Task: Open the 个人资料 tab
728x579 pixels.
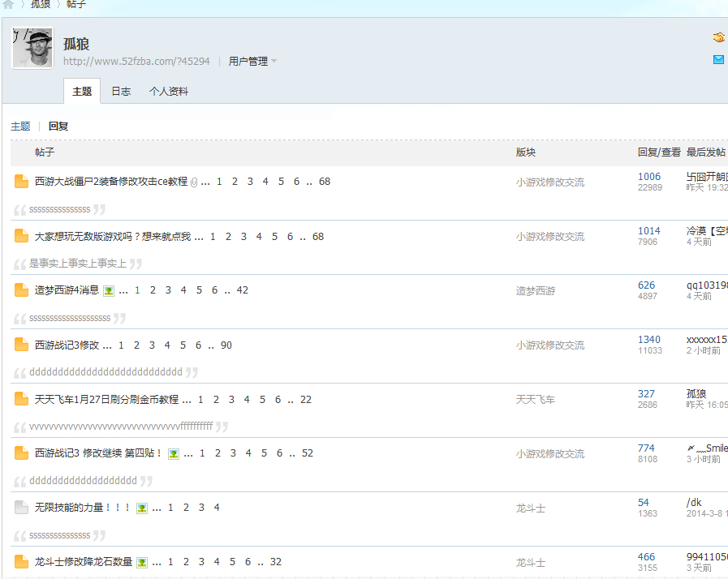Action: tap(169, 92)
